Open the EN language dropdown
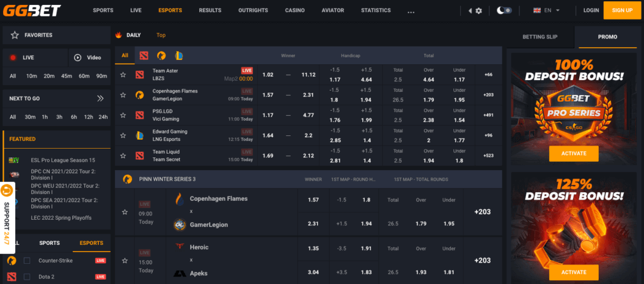Image resolution: width=644 pixels, height=284 pixels. click(545, 10)
